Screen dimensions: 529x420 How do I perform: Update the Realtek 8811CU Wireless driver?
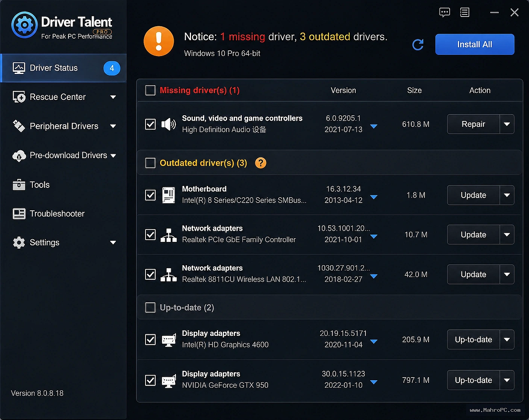click(473, 275)
